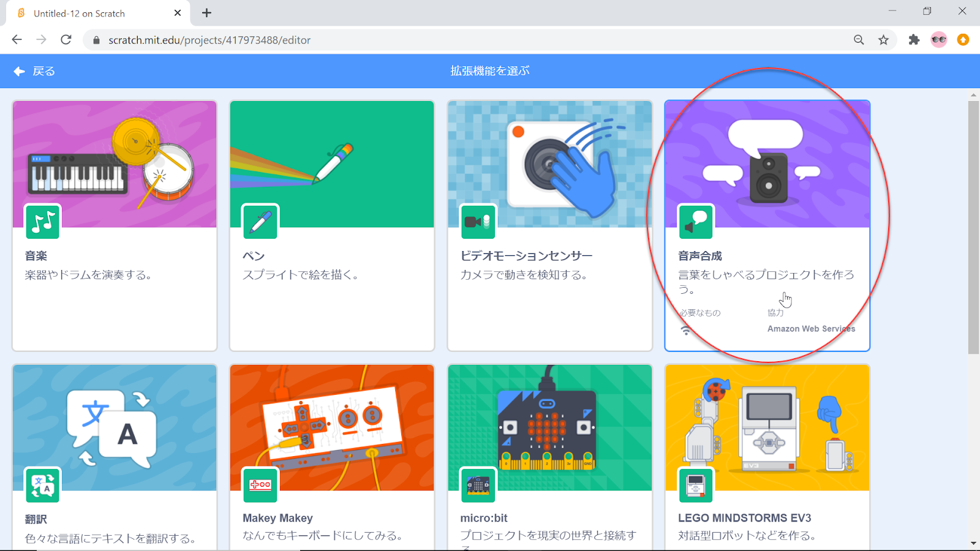
Task: Open the micro:bit board illustration
Action: [x=550, y=428]
